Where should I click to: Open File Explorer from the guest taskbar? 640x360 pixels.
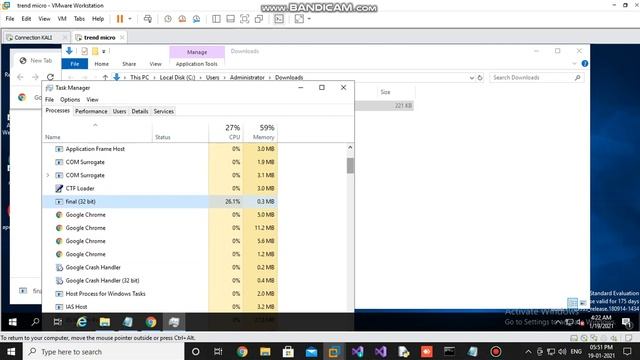pyautogui.click(x=105, y=322)
